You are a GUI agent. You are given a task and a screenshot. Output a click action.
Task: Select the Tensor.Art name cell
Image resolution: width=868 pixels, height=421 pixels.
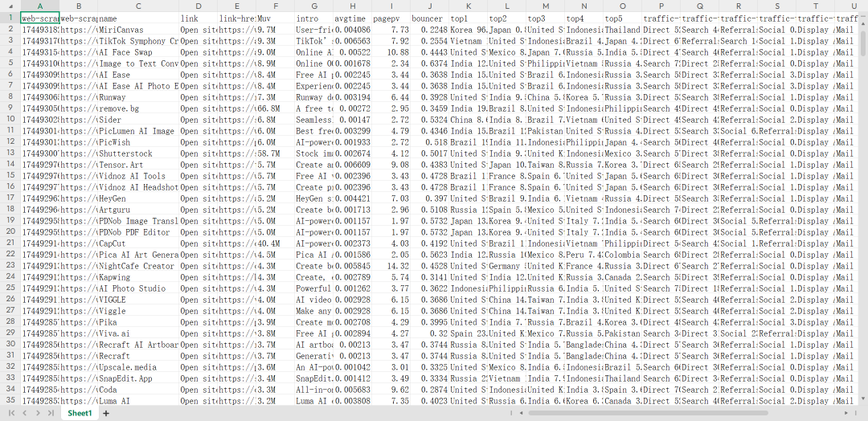pyautogui.click(x=138, y=165)
